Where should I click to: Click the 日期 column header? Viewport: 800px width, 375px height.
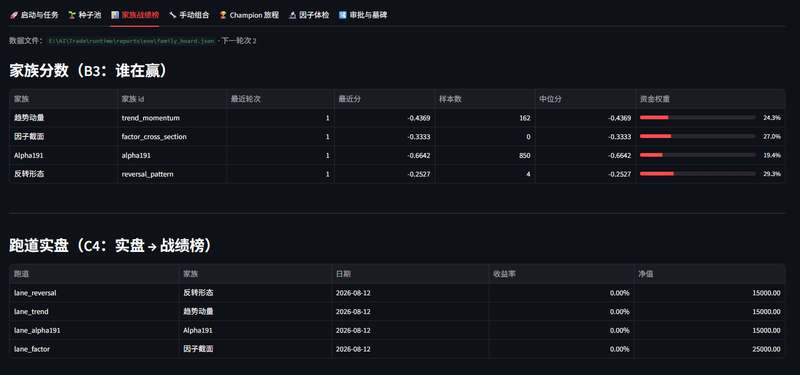coord(410,274)
